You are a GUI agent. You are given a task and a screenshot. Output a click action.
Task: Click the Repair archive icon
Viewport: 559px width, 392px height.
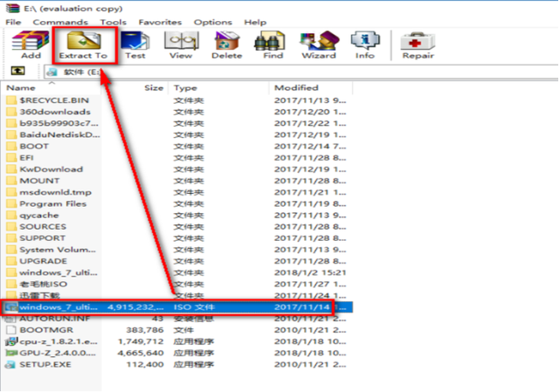point(418,45)
